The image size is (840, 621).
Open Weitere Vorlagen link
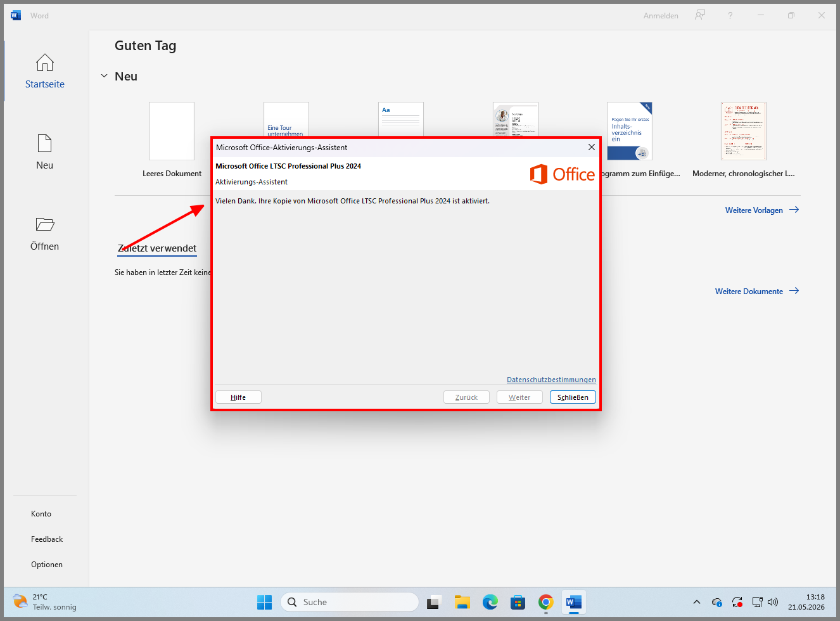tap(762, 210)
